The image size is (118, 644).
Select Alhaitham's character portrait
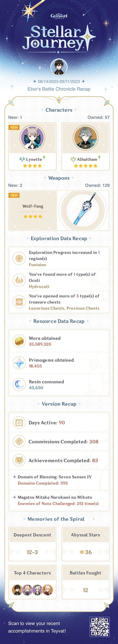point(85,138)
